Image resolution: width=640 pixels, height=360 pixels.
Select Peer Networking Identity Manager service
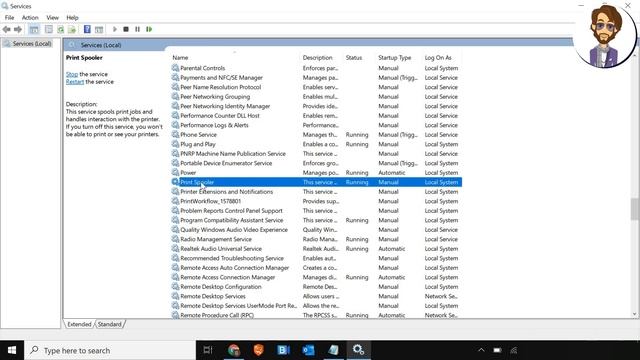(x=316, y=106)
